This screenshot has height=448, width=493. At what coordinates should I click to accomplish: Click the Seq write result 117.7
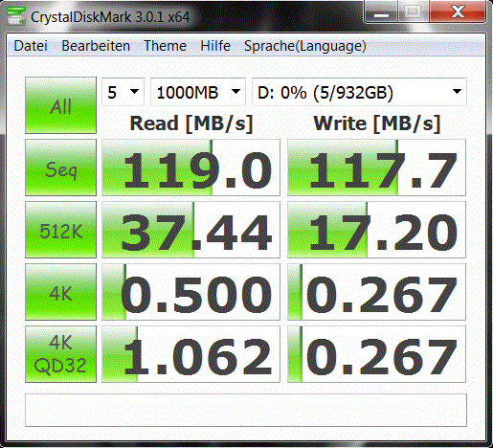pos(376,168)
